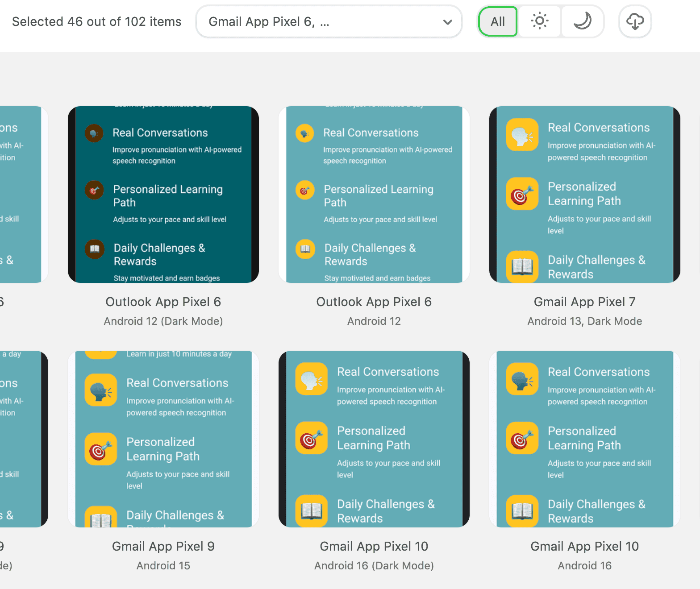Click Gmail App Pixel 10 title above Dark Mode
The height and width of the screenshot is (589, 700).
click(x=374, y=547)
